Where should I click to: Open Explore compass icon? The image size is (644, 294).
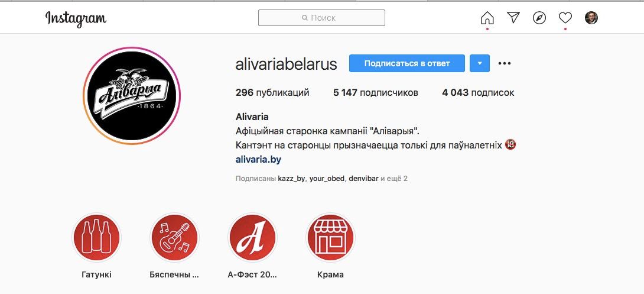539,18
